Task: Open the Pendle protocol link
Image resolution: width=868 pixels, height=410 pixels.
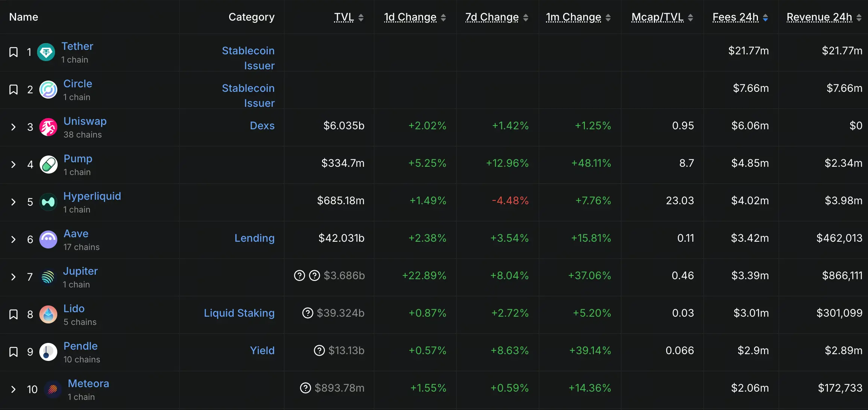Action: pos(81,346)
